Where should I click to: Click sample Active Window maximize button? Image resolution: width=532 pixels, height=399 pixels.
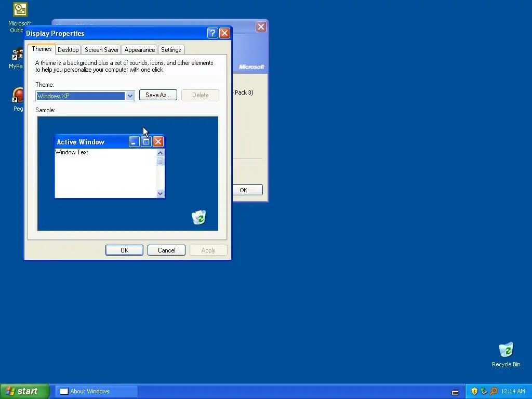146,141
